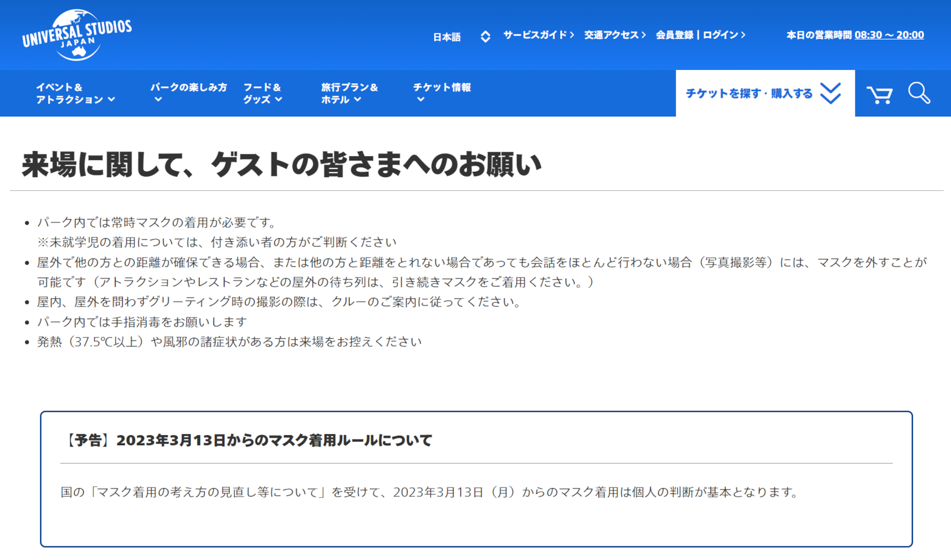951x560 pixels.
Task: Click the arrow next to 交通アクセス
Action: (643, 35)
